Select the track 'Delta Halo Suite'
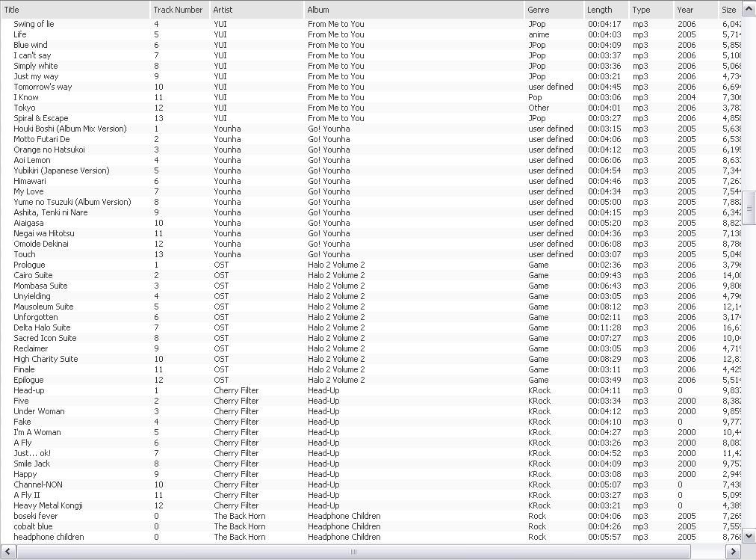The width and height of the screenshot is (756, 560). coord(42,328)
